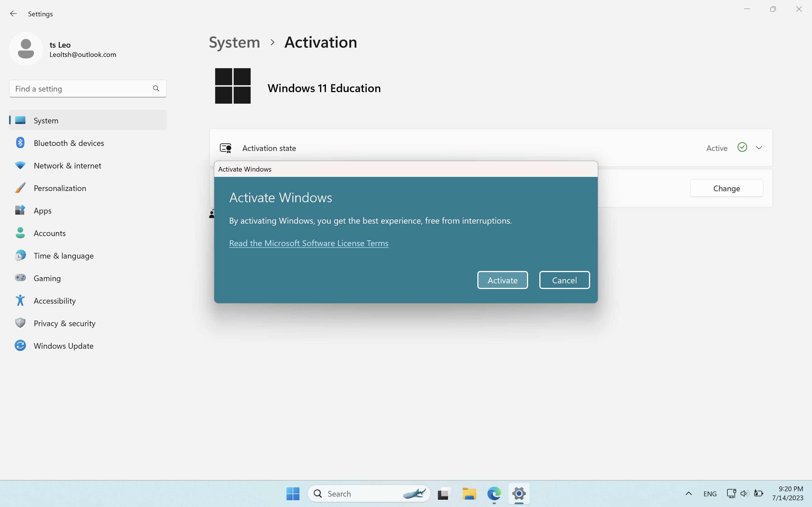The width and height of the screenshot is (812, 507).
Task: Open the Network & internet settings
Action: (67, 166)
